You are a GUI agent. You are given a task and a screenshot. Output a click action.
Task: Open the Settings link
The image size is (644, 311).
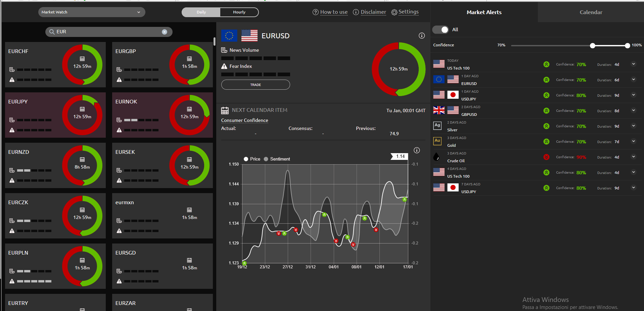[x=408, y=12]
